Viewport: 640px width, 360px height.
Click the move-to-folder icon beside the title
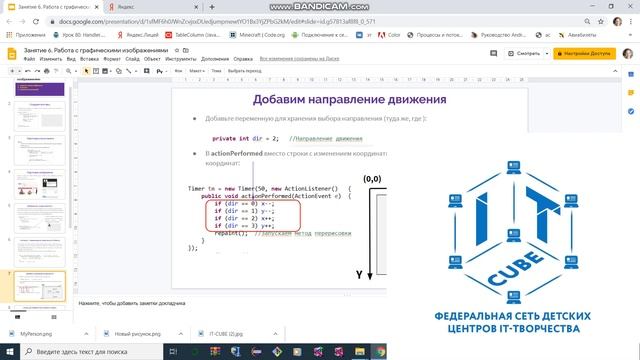point(186,50)
